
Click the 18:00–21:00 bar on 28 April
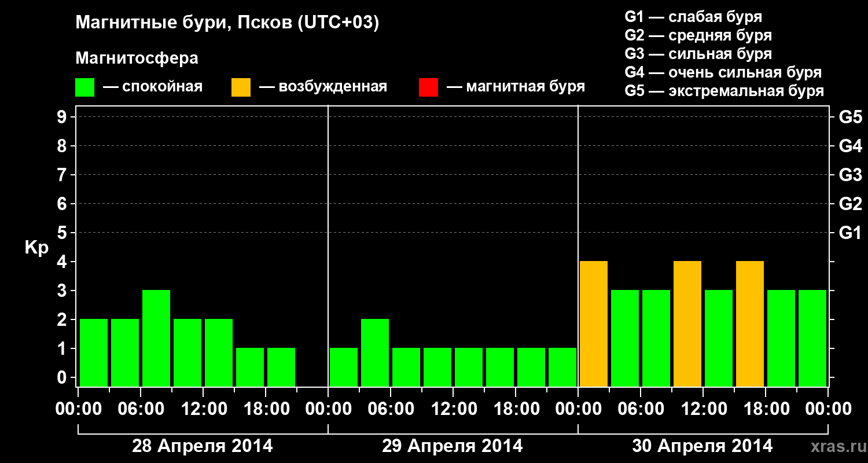[x=281, y=367]
